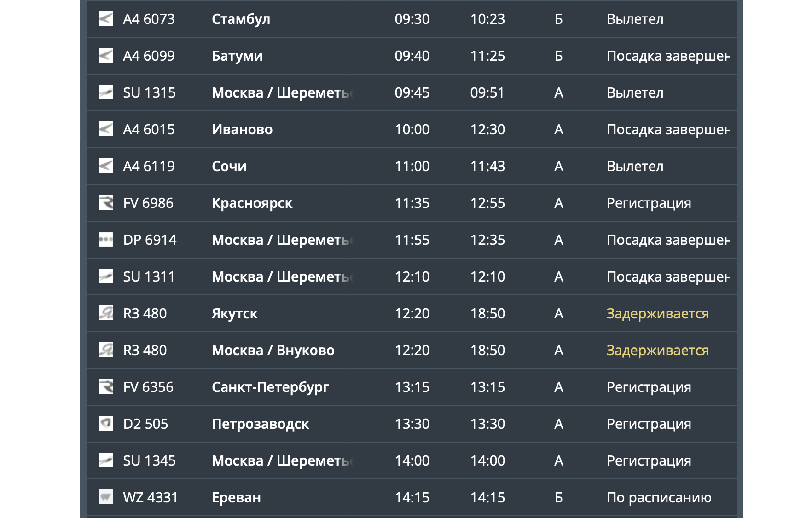Select the Петрозаводск flight row

[x=261, y=424]
